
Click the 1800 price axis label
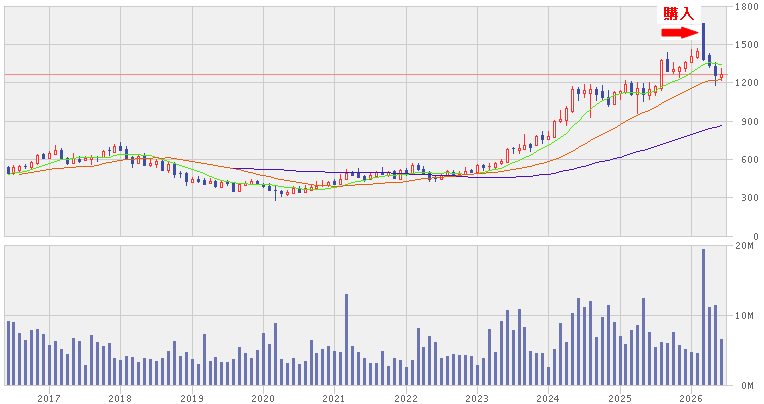[748, 7]
